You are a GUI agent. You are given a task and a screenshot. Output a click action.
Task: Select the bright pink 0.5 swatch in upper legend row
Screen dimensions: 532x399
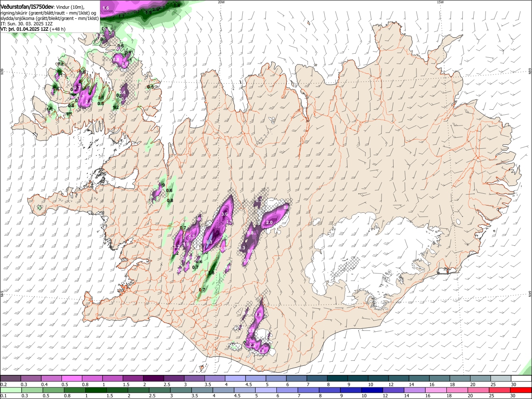tap(71, 379)
